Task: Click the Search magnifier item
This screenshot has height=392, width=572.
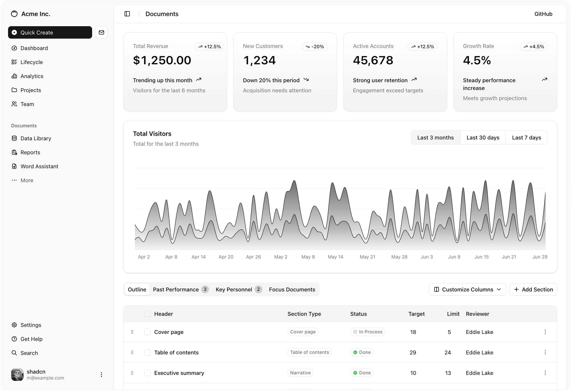Action: pos(29,353)
